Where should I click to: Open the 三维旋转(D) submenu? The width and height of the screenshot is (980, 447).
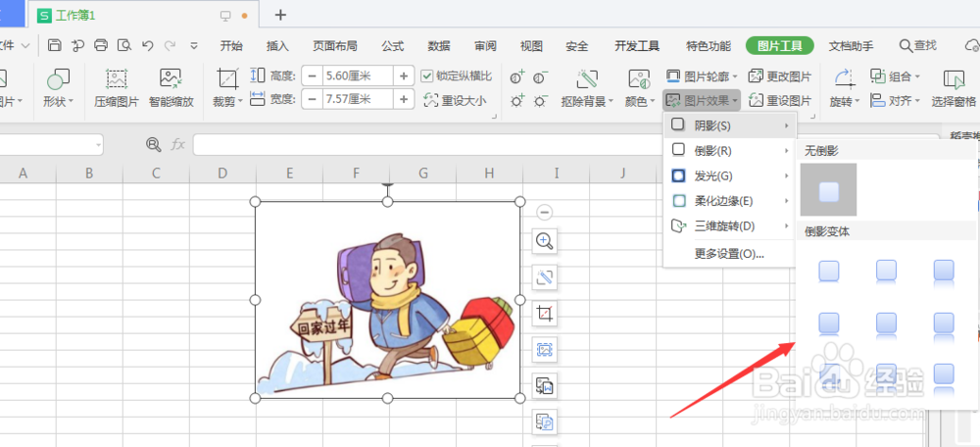coord(730,225)
